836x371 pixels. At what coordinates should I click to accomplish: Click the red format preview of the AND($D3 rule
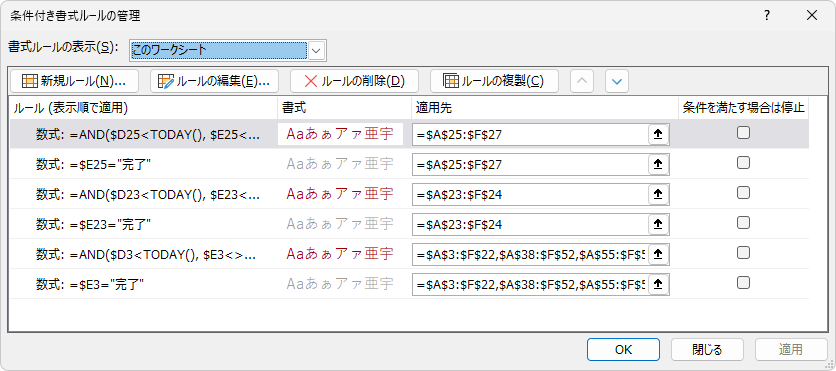(340, 253)
